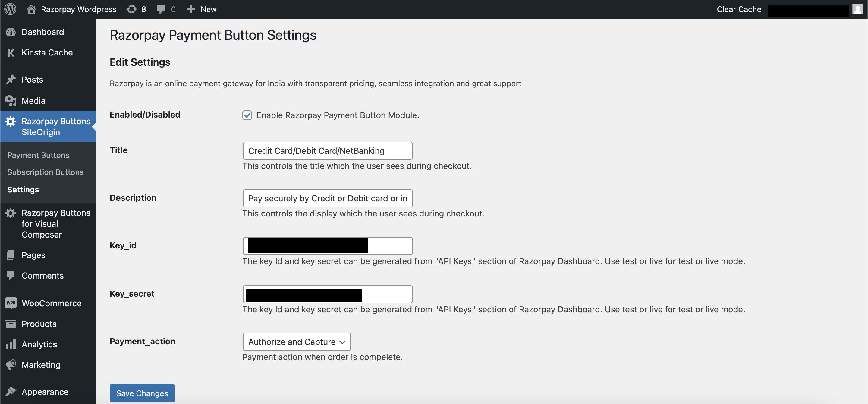Open the comments bubble icon in top bar
Screen dimensions: 868x404
[x=161, y=9]
